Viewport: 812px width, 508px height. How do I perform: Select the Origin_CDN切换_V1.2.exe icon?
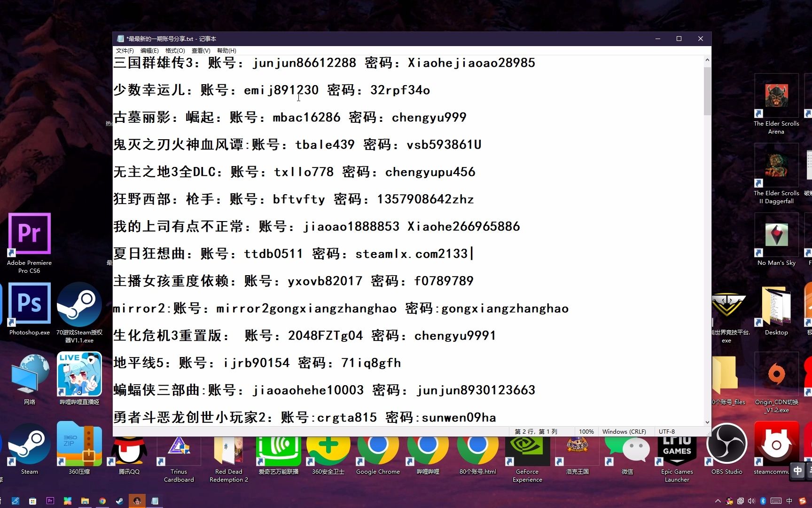click(776, 382)
